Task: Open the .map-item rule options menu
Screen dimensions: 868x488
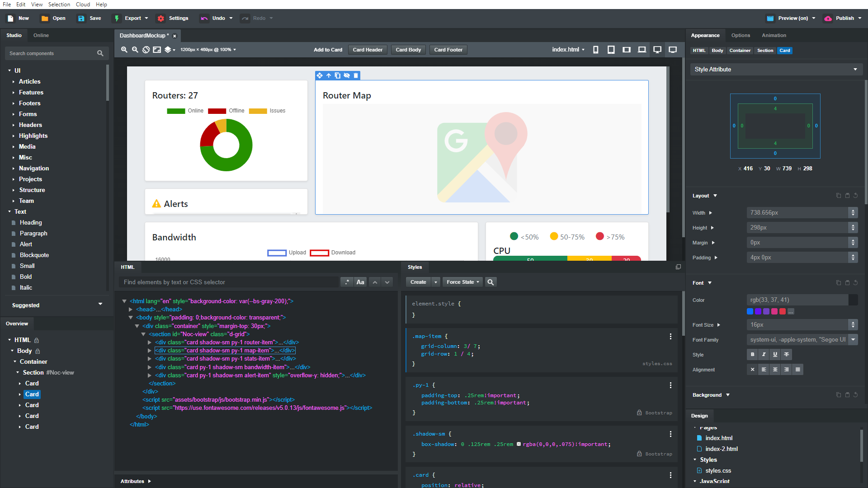Action: [x=670, y=337]
